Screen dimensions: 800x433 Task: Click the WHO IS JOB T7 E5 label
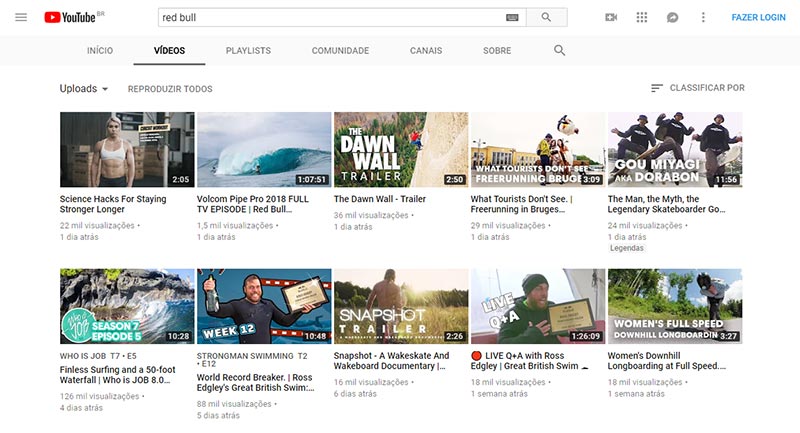98,356
